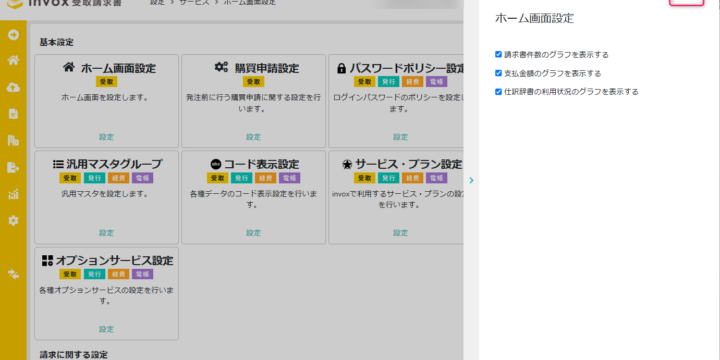Click 経費 tag on サービス・プラン設定 card

412,178
